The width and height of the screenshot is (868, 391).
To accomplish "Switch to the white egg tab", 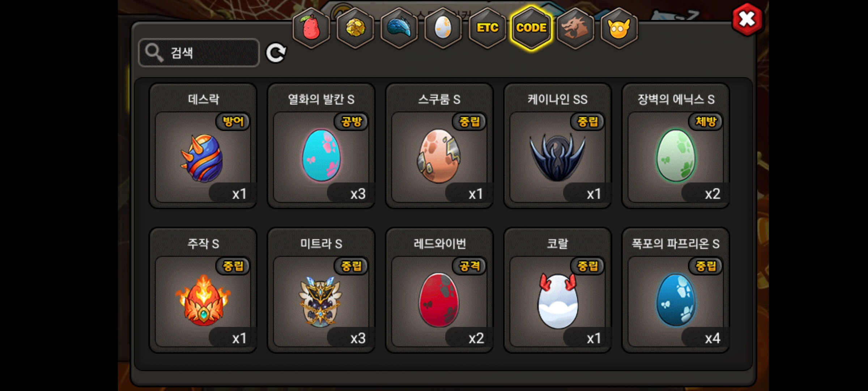I will point(443,28).
